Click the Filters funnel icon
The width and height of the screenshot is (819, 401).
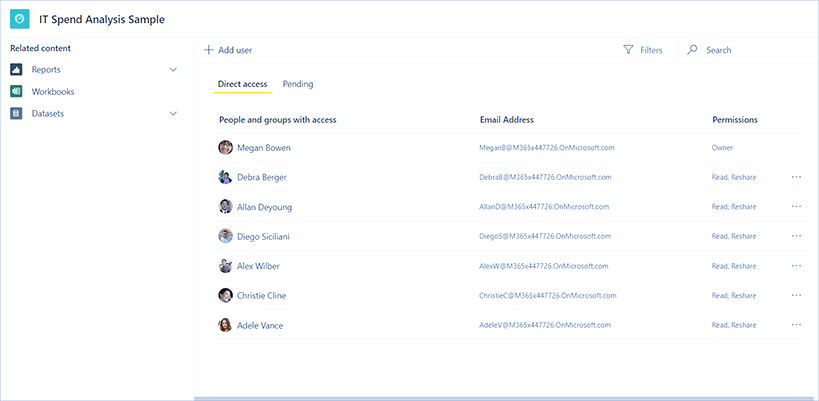pyautogui.click(x=628, y=50)
